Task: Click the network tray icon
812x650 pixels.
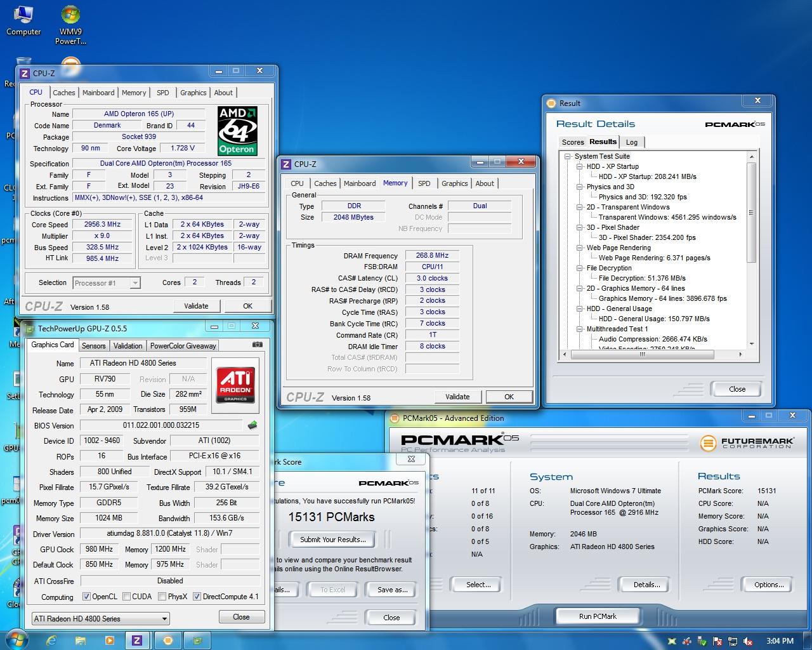Action: 733,641
